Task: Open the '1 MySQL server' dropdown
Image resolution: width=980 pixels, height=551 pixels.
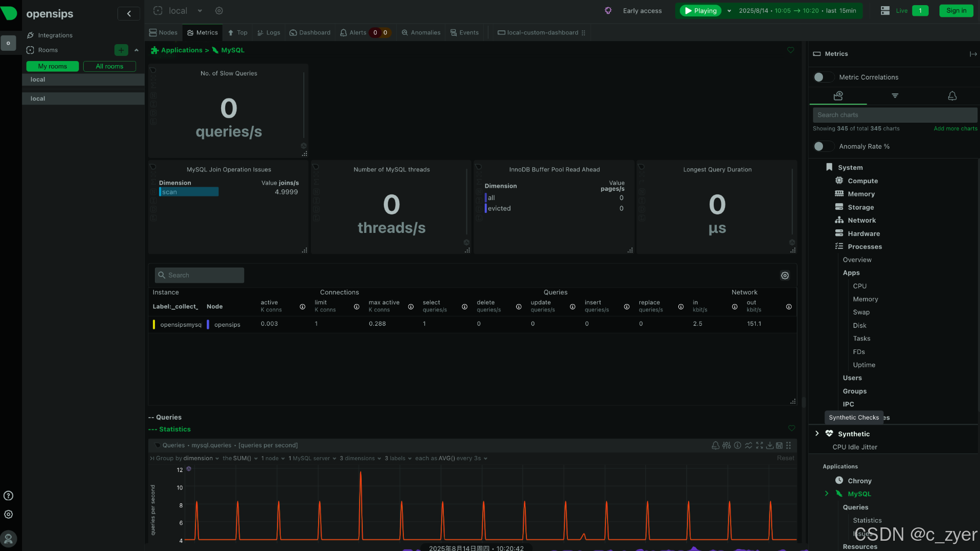Action: click(x=312, y=458)
